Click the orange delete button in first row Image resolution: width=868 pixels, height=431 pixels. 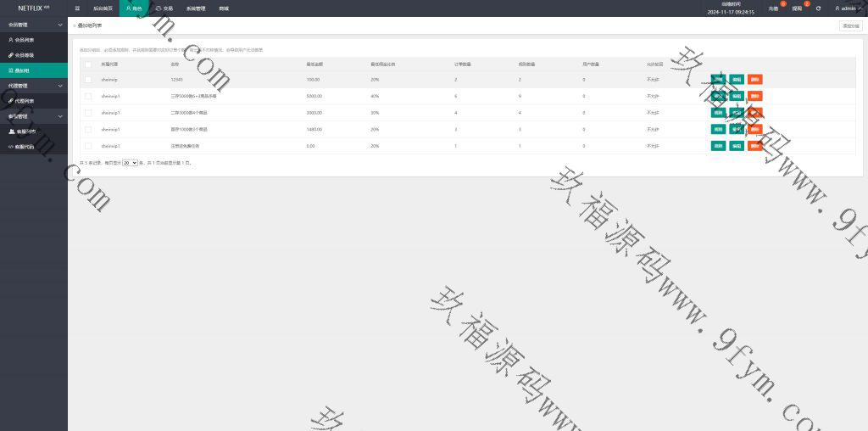[x=754, y=80]
